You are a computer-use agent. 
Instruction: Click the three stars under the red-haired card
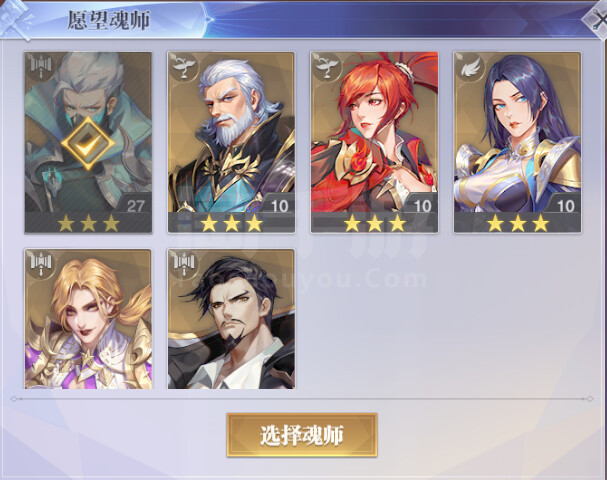[x=374, y=223]
